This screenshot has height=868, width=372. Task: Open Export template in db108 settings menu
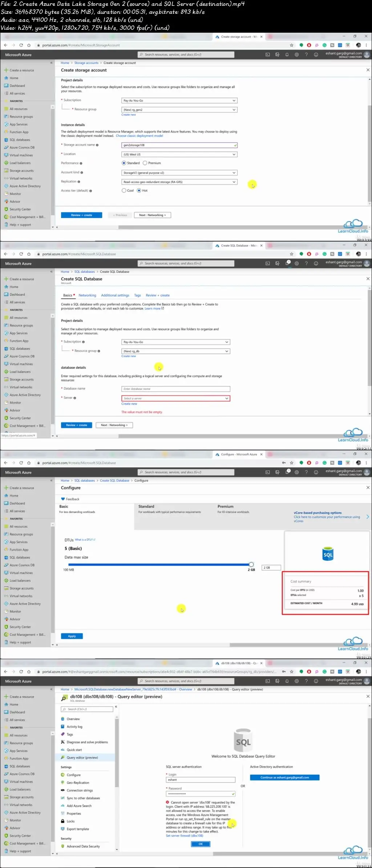coord(78,829)
